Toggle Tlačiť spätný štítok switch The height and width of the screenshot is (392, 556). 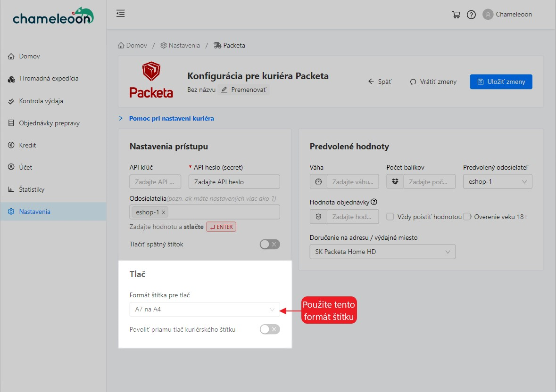click(x=270, y=244)
